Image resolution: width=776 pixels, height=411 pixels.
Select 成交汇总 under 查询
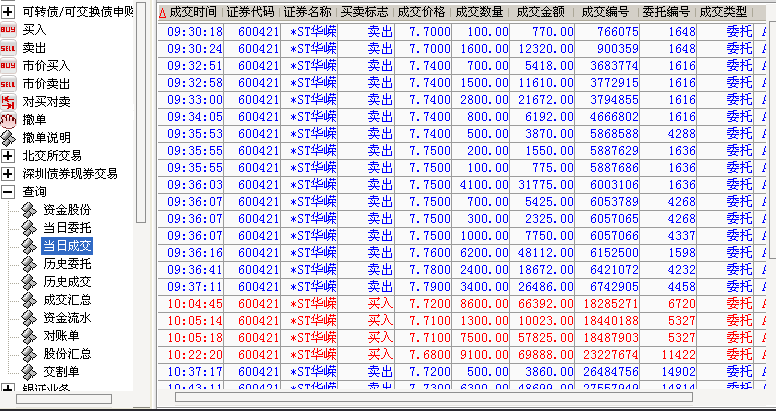67,300
